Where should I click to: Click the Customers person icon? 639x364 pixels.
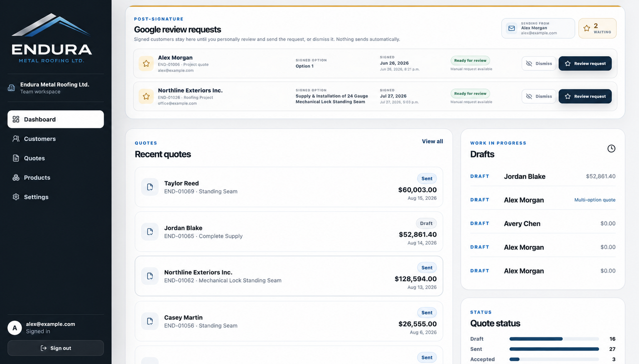tap(16, 138)
